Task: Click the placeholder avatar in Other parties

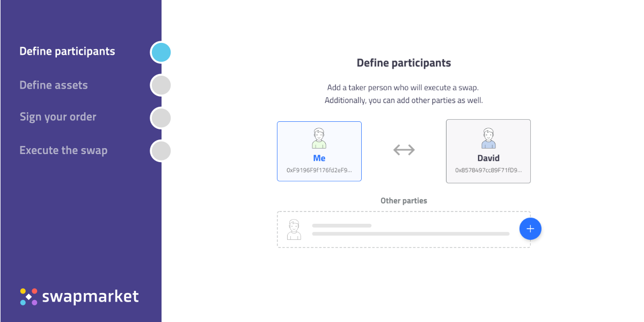Action: (x=294, y=229)
